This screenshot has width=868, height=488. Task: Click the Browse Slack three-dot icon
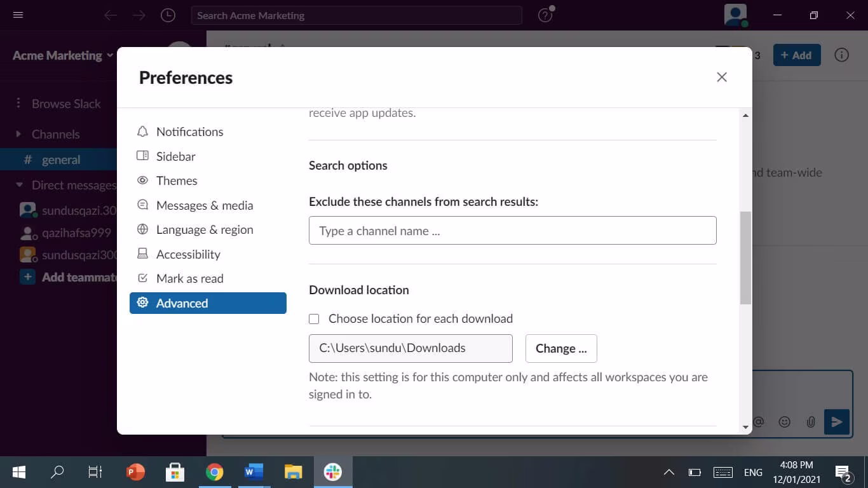pyautogui.click(x=18, y=104)
